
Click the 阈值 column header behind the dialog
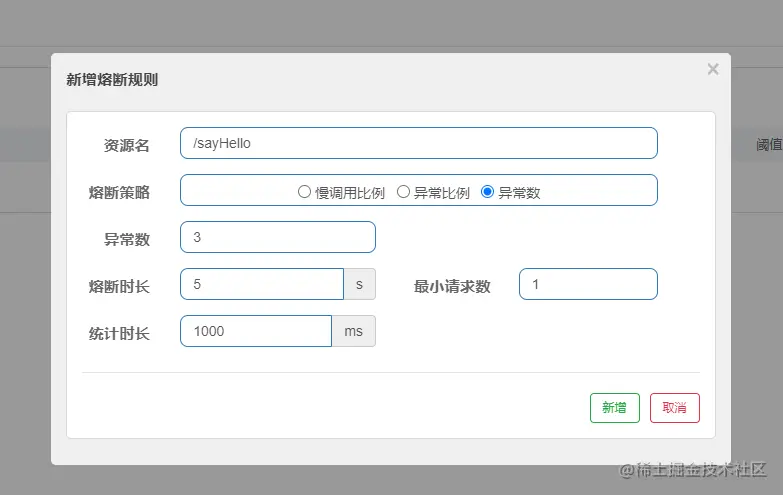[x=769, y=145]
